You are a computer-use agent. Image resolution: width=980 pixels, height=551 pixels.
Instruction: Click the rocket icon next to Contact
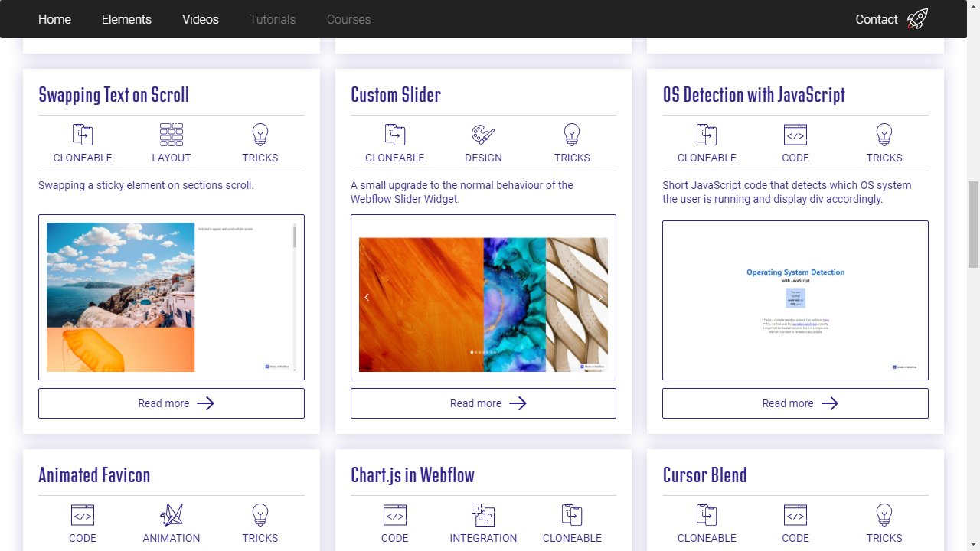917,19
